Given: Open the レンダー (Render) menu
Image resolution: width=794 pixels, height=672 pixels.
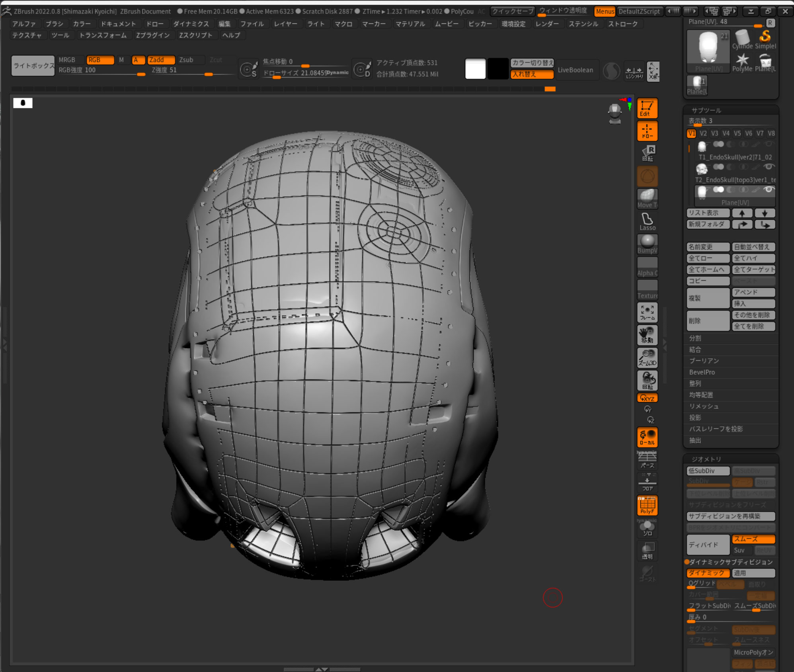Looking at the screenshot, I should (547, 24).
